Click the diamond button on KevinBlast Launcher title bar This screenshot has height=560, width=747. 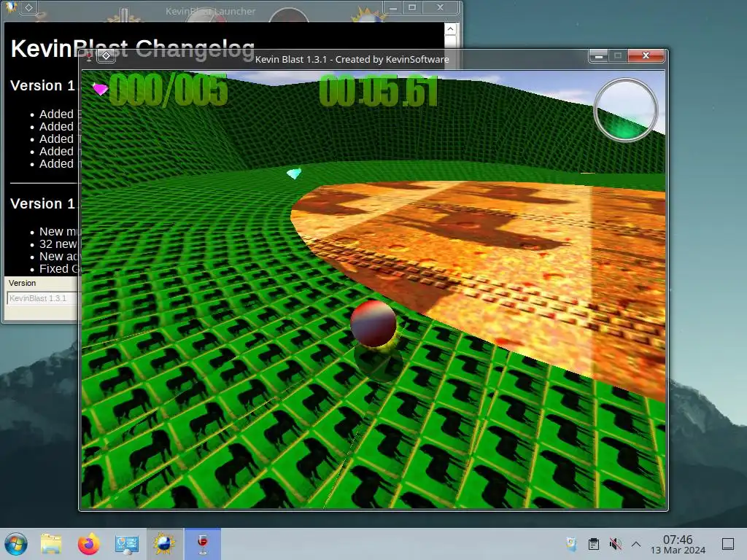29,7
